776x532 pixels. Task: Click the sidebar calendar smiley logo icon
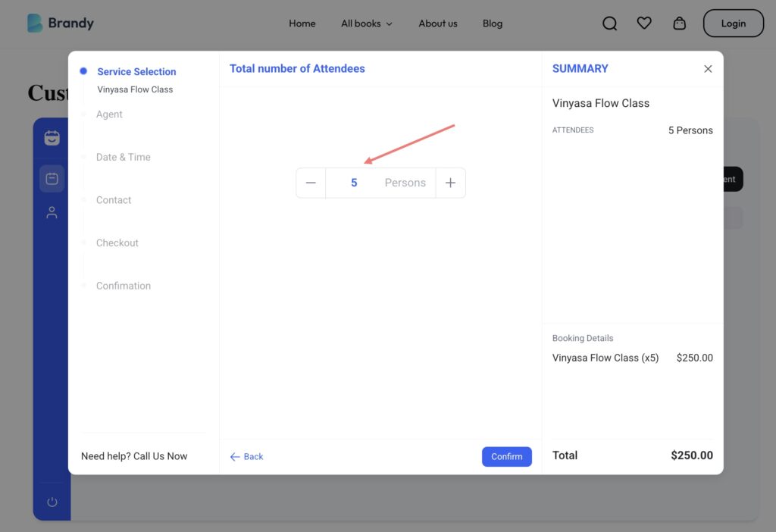click(52, 138)
